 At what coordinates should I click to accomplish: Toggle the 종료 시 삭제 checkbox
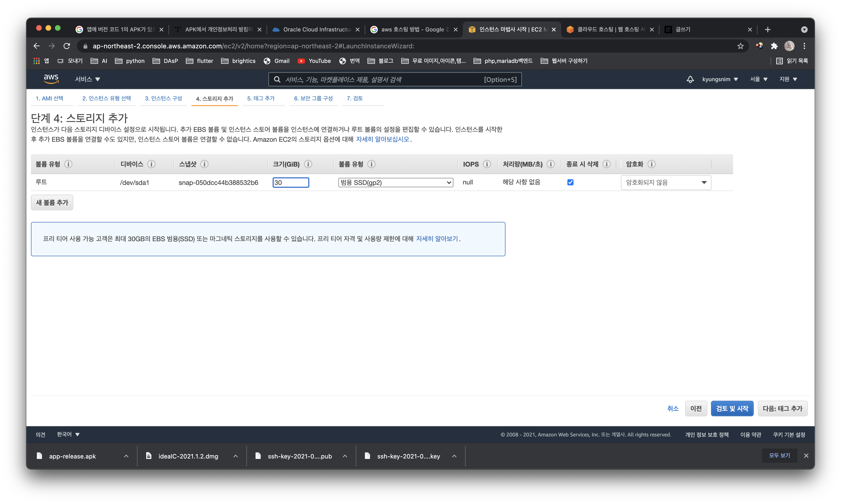tap(570, 182)
